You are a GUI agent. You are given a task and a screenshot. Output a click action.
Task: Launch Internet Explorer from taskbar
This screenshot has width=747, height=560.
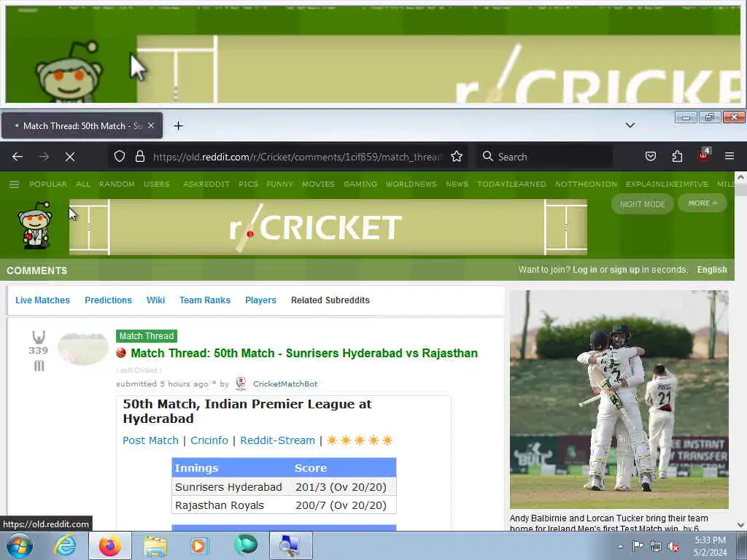pos(65,545)
